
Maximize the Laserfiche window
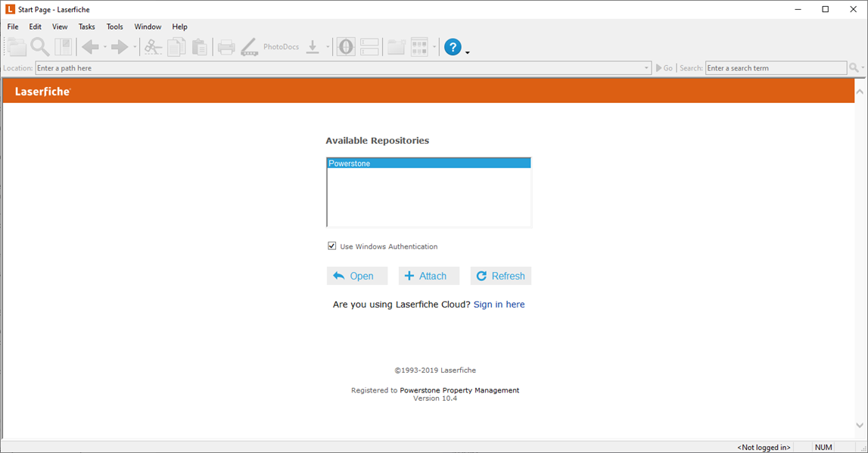[x=826, y=9]
